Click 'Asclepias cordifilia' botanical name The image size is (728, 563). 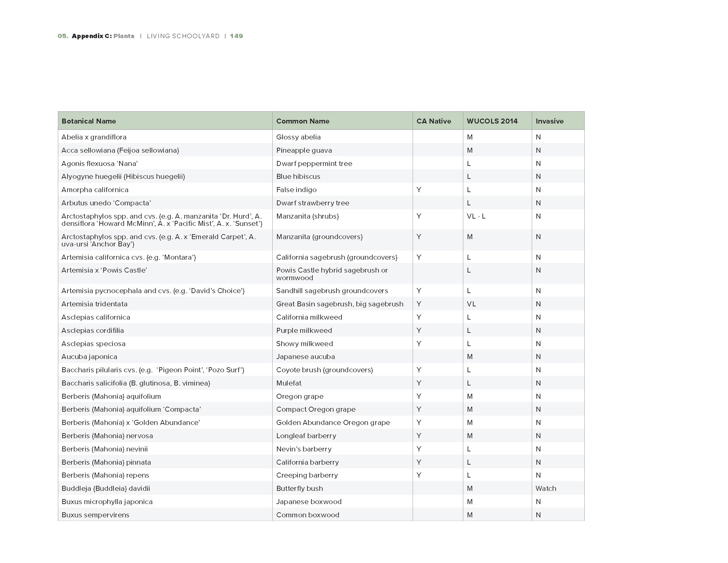coord(93,331)
